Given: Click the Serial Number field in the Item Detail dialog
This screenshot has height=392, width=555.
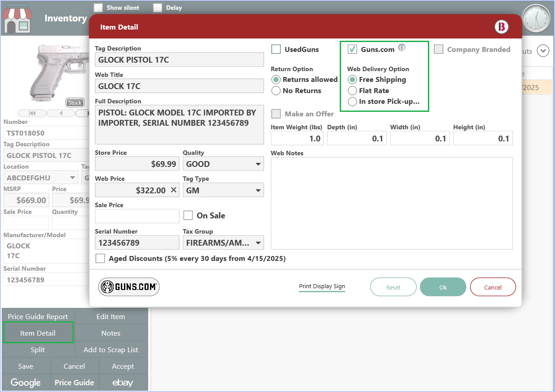Looking at the screenshot, I should pyautogui.click(x=137, y=243).
